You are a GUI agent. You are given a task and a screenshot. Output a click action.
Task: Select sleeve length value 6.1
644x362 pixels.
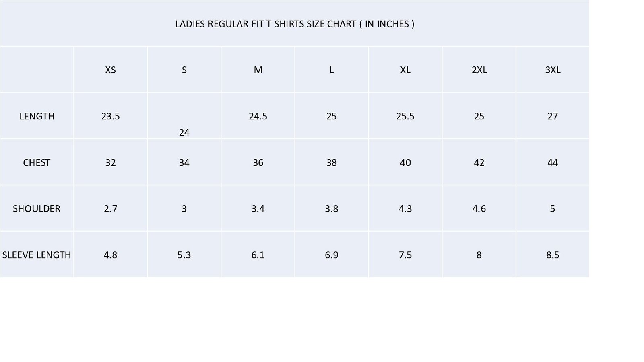[258, 255]
